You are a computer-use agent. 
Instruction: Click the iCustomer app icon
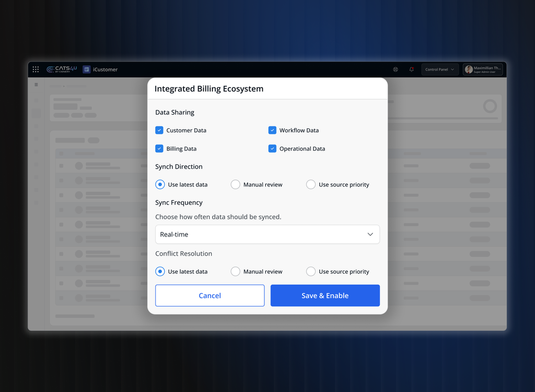pos(87,69)
